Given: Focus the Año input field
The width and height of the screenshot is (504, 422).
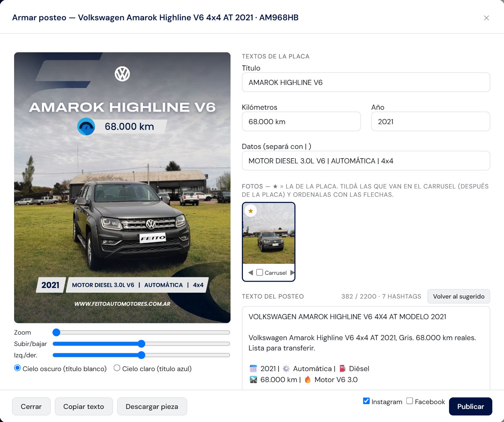Looking at the screenshot, I should (x=430, y=121).
